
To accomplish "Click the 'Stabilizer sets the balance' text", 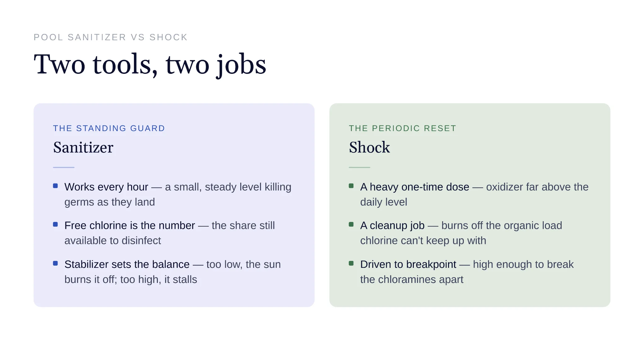I will coord(127,265).
